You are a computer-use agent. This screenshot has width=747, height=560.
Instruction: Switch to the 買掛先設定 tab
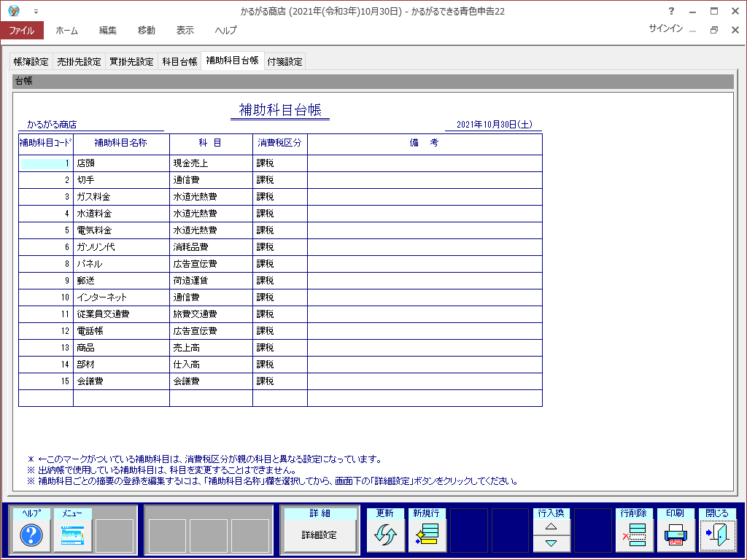[131, 61]
